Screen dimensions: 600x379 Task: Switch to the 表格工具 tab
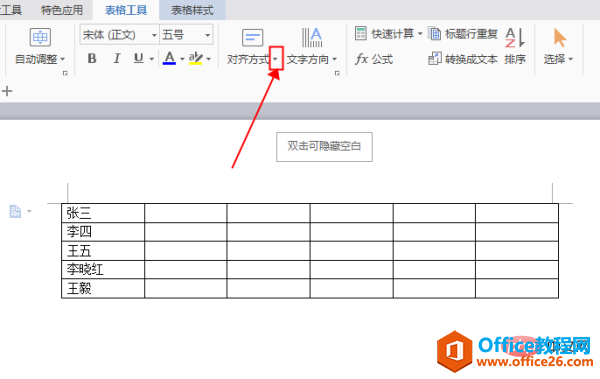126,10
